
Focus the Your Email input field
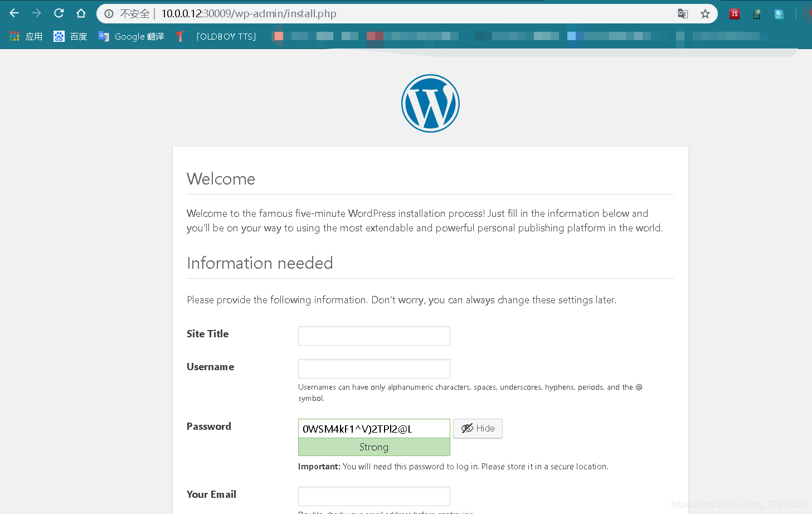[374, 496]
